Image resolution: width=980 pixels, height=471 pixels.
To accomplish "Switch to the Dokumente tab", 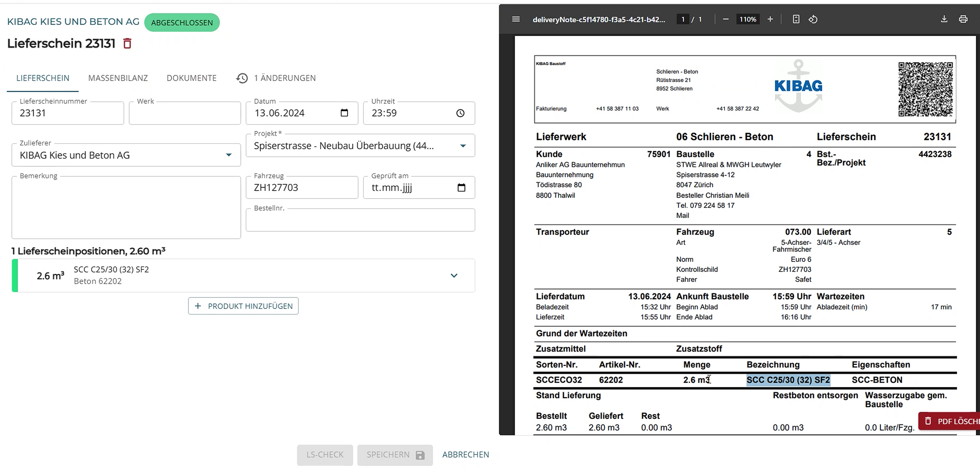I will (191, 78).
